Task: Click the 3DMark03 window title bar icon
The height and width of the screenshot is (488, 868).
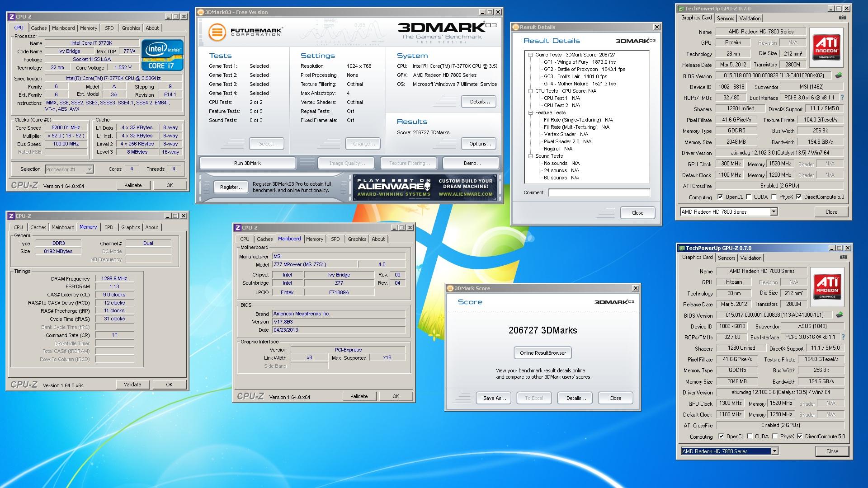Action: click(x=201, y=12)
